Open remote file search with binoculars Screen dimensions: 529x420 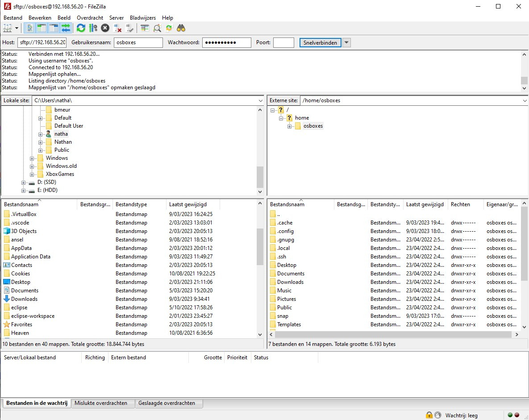[181, 28]
